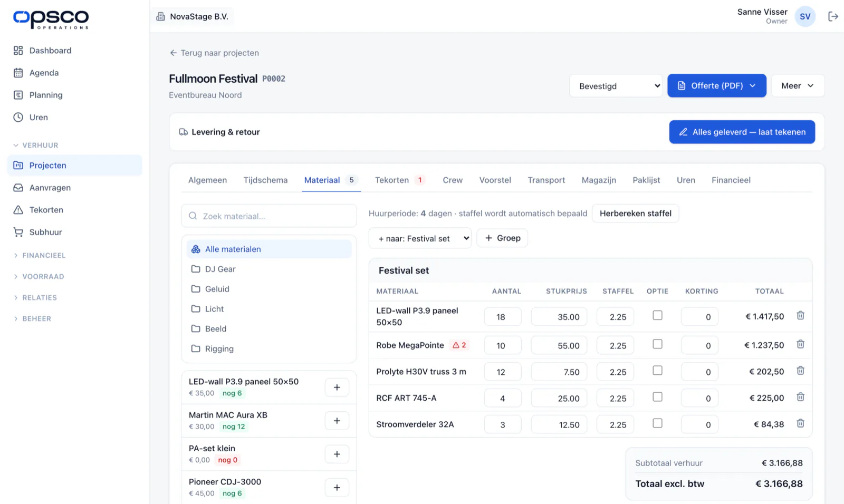This screenshot has height=504, width=844.
Task: Mark Stroomverdeler 32A as optie
Action: tap(657, 423)
